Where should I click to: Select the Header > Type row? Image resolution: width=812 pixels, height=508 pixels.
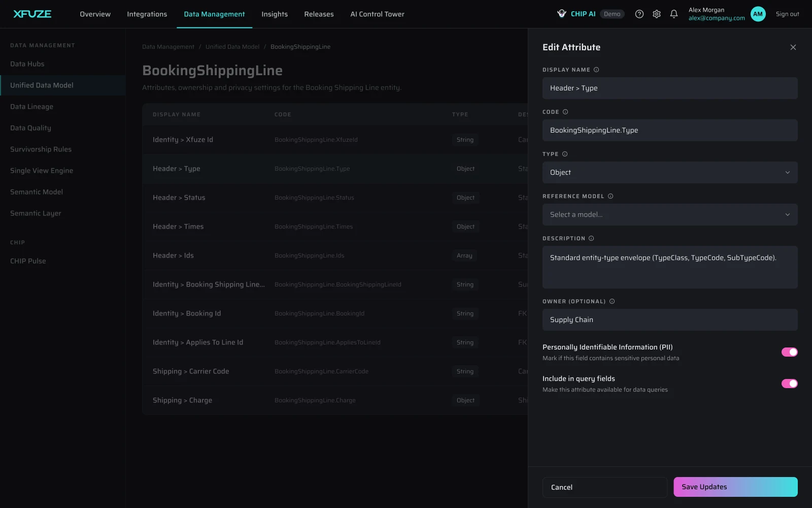(335, 169)
